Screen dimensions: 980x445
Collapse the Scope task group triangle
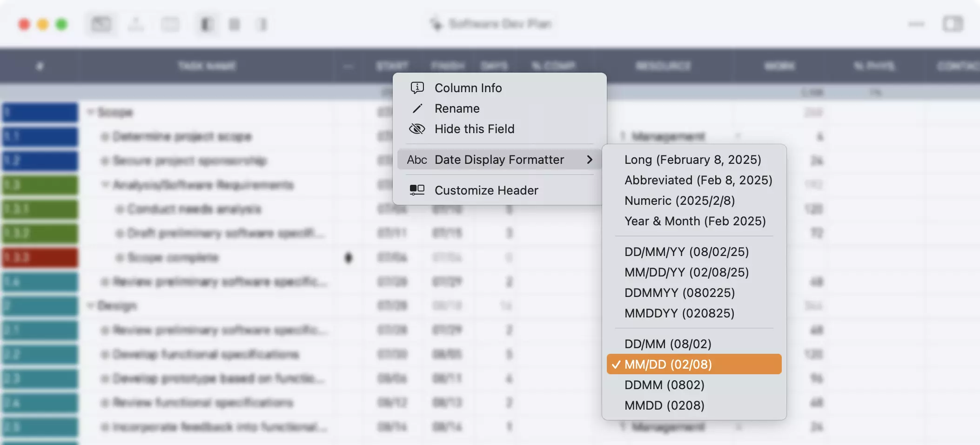(91, 112)
